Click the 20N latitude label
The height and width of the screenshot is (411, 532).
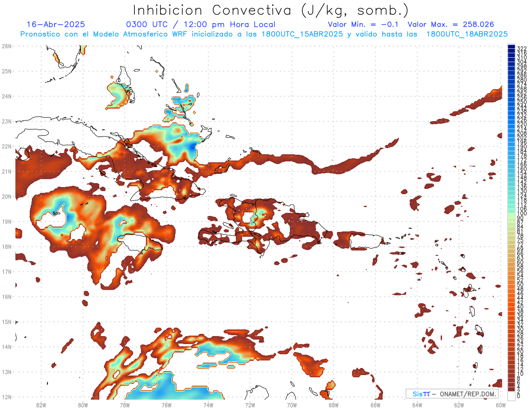pos(7,196)
